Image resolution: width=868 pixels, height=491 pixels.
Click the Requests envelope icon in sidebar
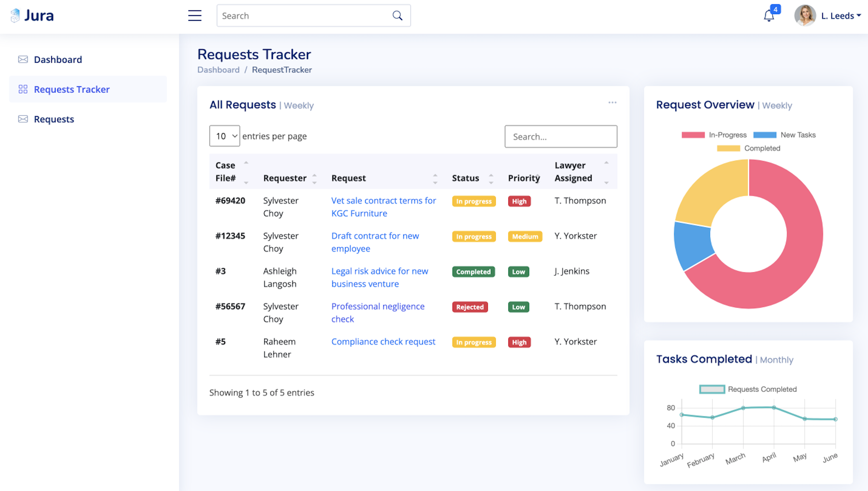click(23, 119)
